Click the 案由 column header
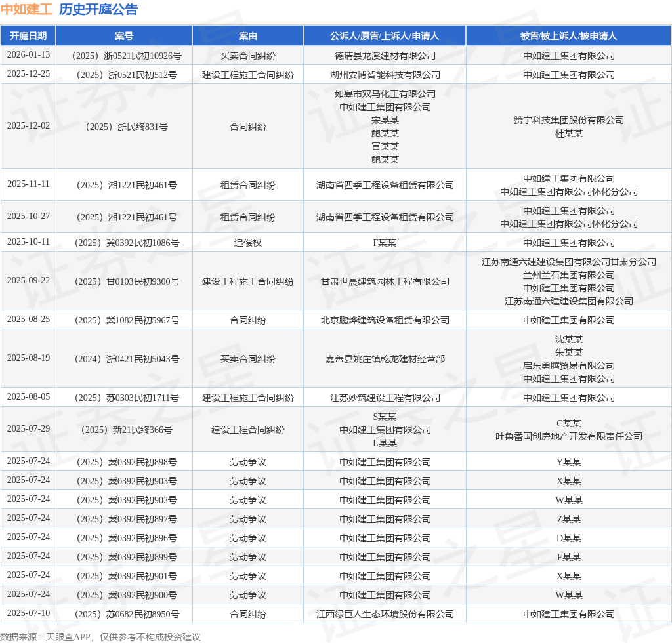Viewport: 672px width, 643px height. (x=247, y=36)
